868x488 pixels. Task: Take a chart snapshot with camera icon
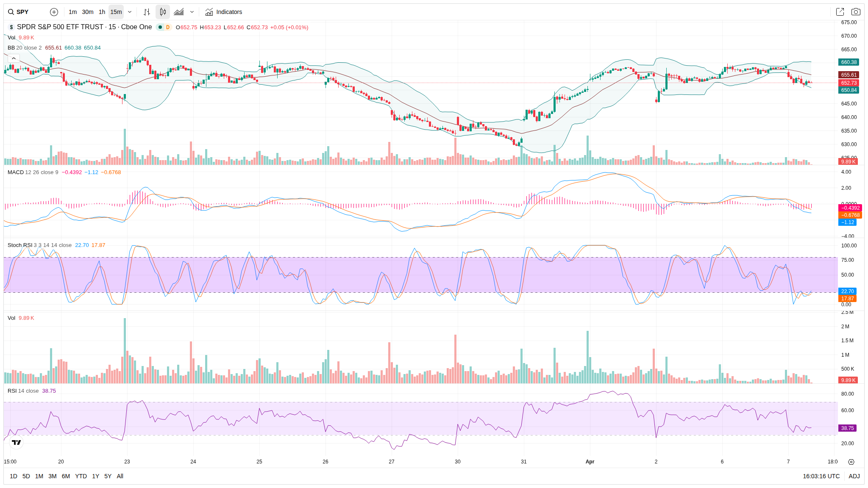[856, 12]
